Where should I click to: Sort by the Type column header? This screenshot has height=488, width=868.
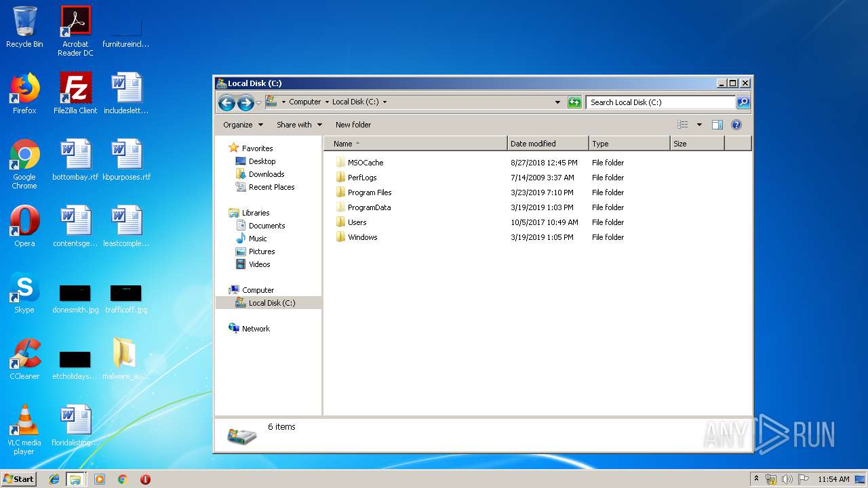click(629, 144)
